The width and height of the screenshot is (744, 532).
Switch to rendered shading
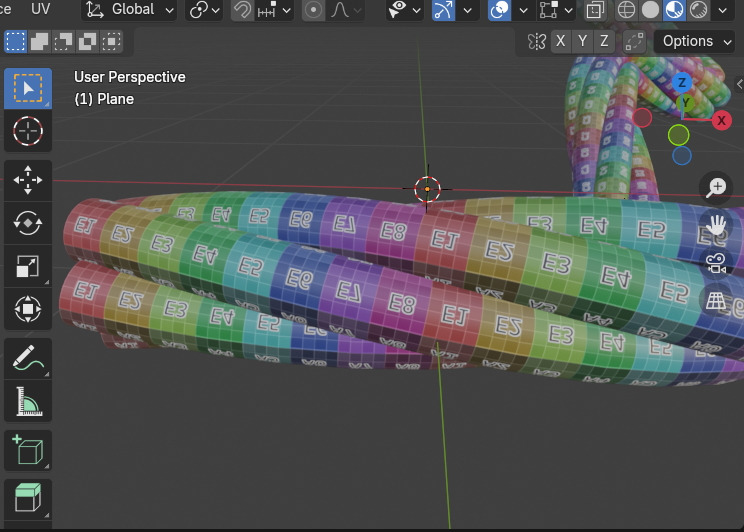(698, 10)
